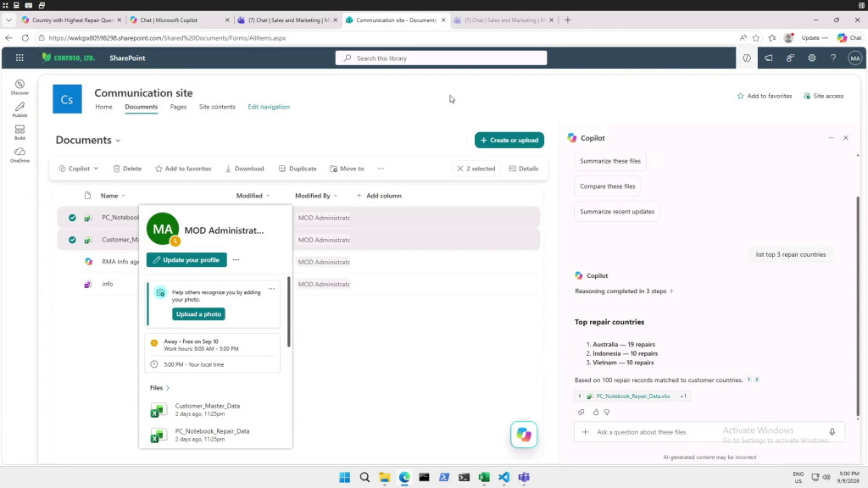Viewport: 868px width, 488px height.
Task: Click the microphone icon in Copilot input
Action: (x=832, y=431)
